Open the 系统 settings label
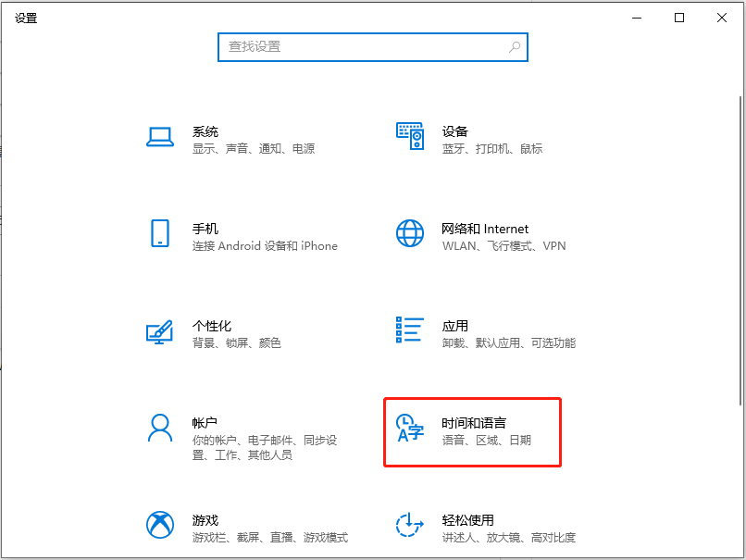Image resolution: width=746 pixels, height=560 pixels. click(205, 131)
